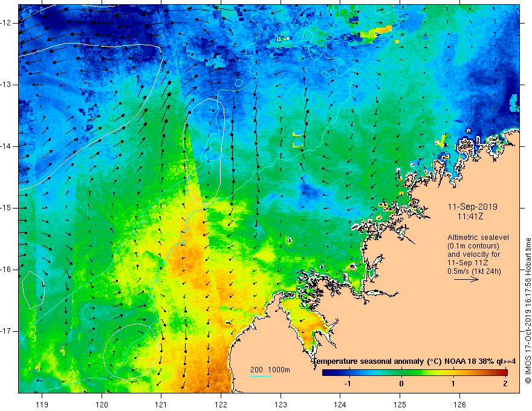
Task: Click the colorbar tick label "1"
Action: (x=453, y=384)
